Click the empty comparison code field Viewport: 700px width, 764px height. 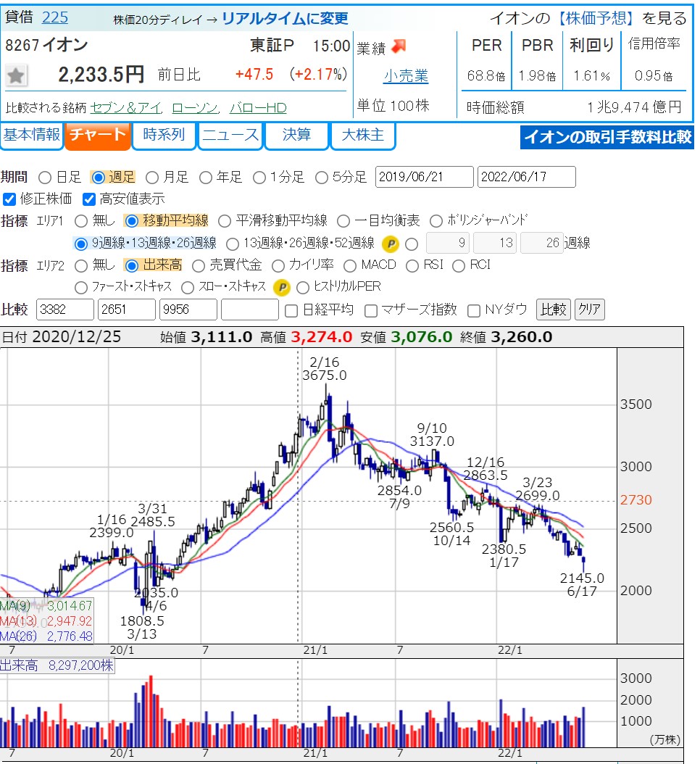click(249, 310)
